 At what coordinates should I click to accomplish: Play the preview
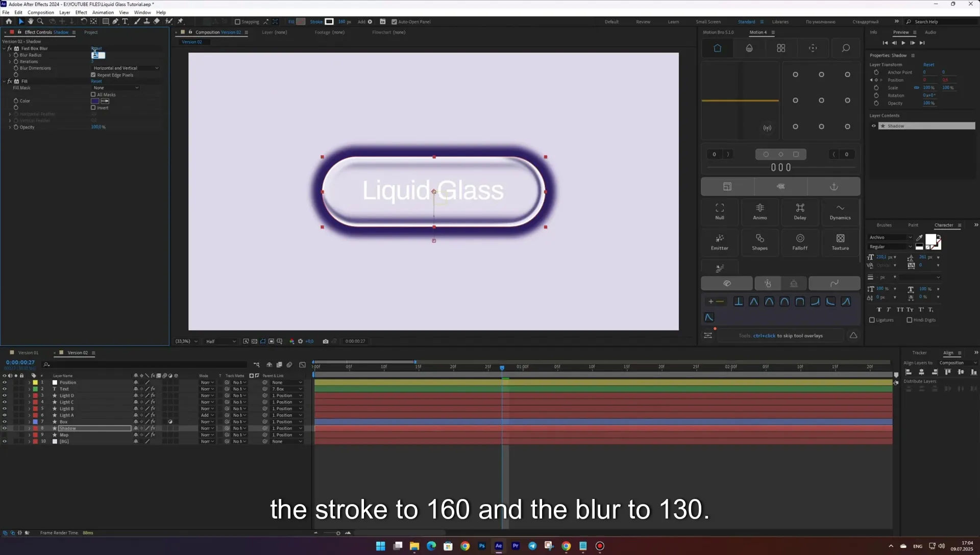click(903, 43)
